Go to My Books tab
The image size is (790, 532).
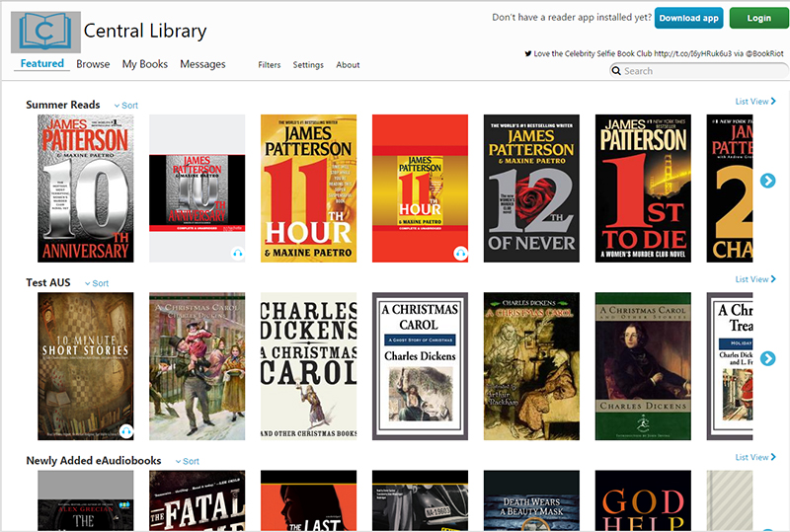tap(144, 64)
